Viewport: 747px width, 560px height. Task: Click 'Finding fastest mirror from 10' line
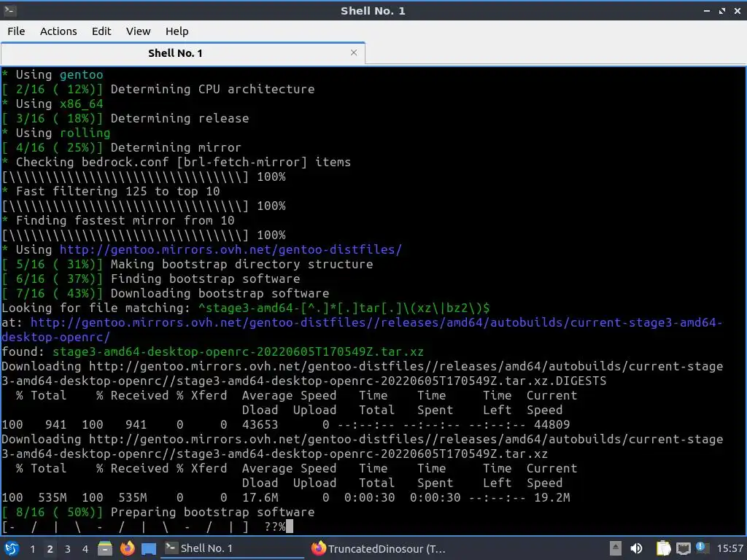tap(118, 220)
